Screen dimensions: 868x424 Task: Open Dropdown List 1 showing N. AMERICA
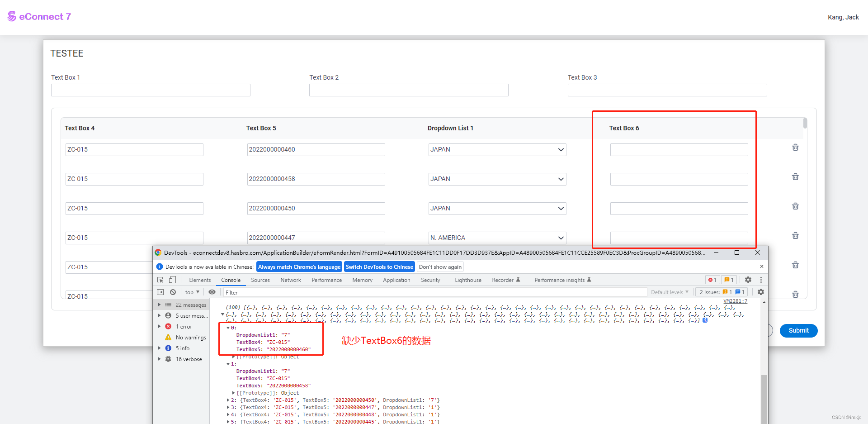496,238
